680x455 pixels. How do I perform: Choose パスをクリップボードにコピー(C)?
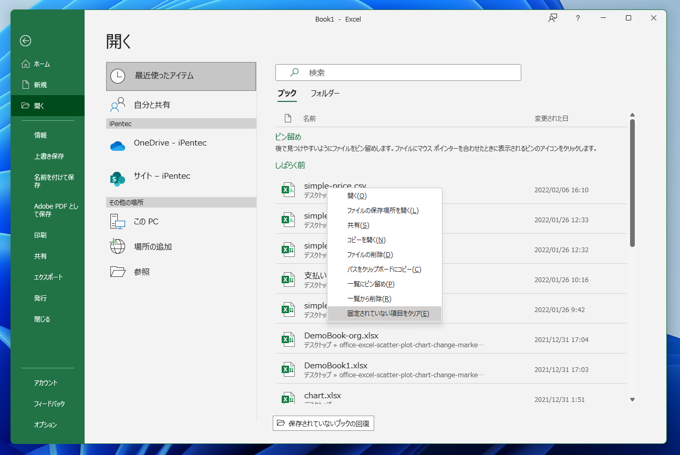pos(385,269)
